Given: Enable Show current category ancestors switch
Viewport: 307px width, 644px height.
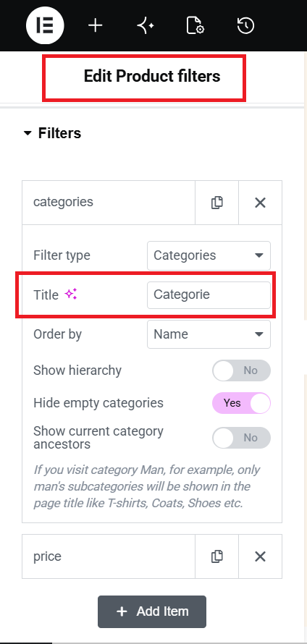Looking at the screenshot, I should point(242,438).
